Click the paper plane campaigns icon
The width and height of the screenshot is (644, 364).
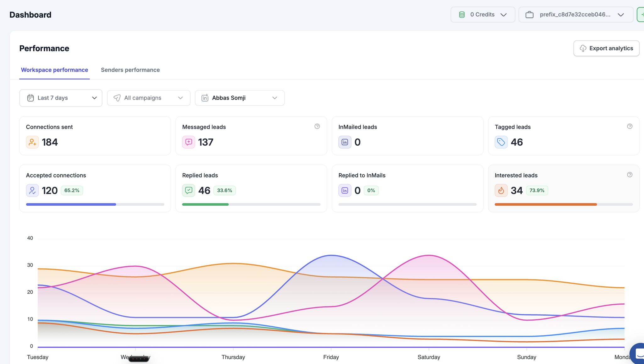point(117,98)
